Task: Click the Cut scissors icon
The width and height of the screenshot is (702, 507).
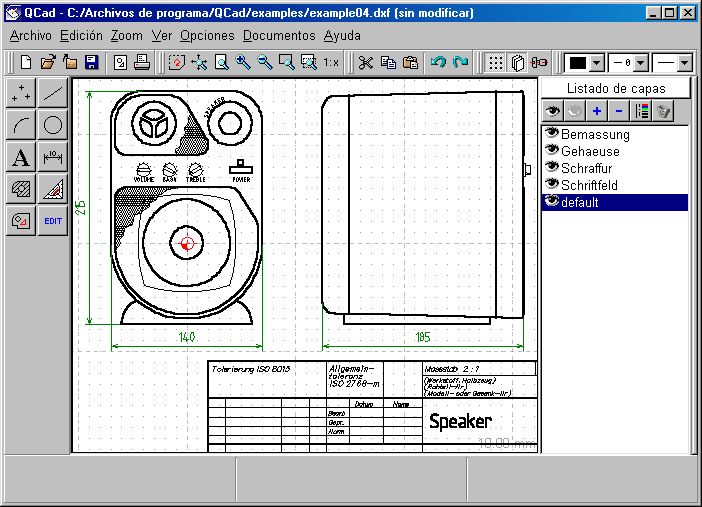Action: (365, 62)
